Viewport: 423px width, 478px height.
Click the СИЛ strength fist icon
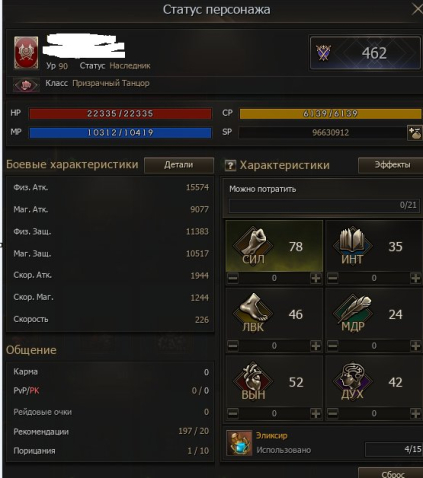click(253, 245)
